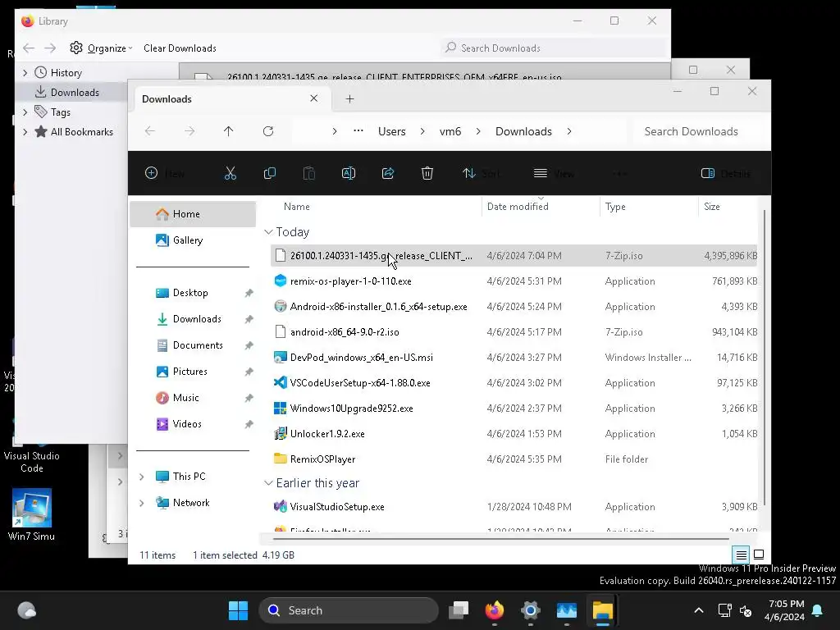Switch to large thumbnails view in status bar
The width and height of the screenshot is (840, 630).
point(759,555)
